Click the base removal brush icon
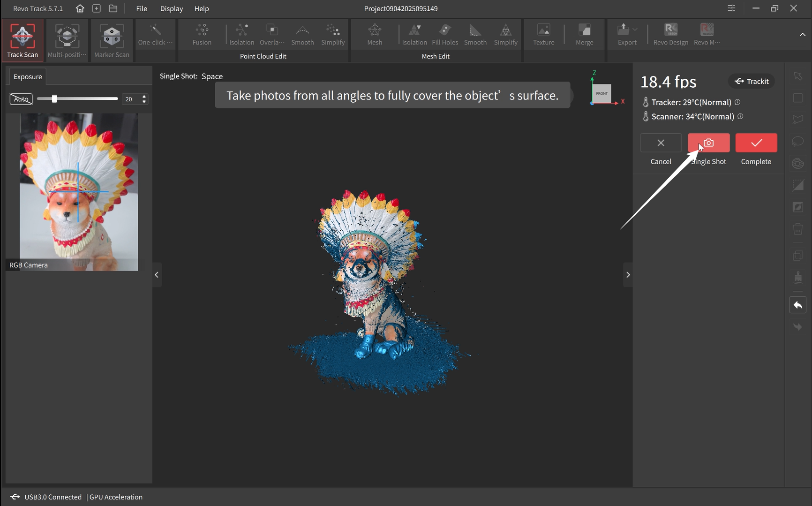This screenshot has width=812, height=506. [798, 277]
